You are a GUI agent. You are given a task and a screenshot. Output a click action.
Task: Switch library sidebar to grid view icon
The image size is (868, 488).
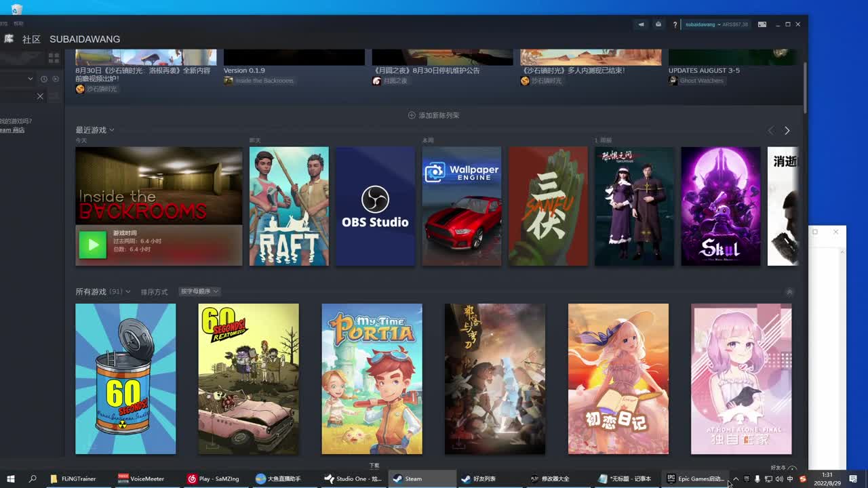pos(54,58)
